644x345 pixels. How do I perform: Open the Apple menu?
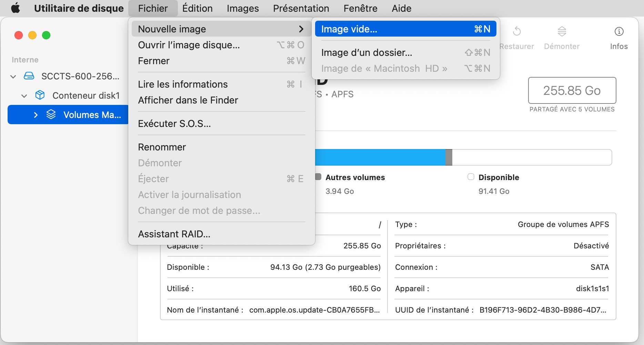[x=16, y=8]
